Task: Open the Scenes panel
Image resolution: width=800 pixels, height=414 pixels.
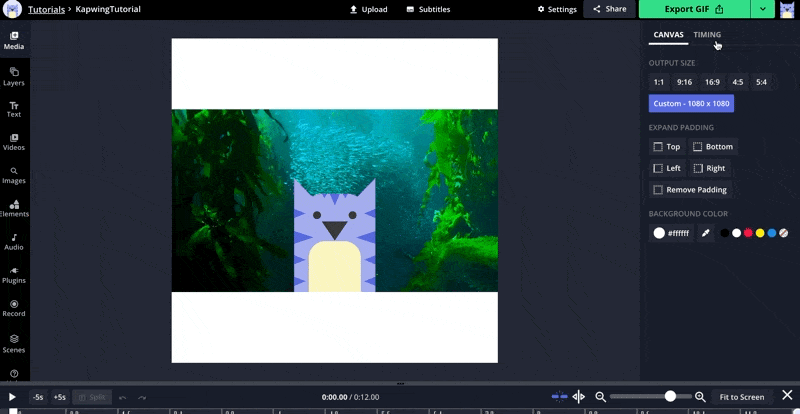Action: point(14,344)
